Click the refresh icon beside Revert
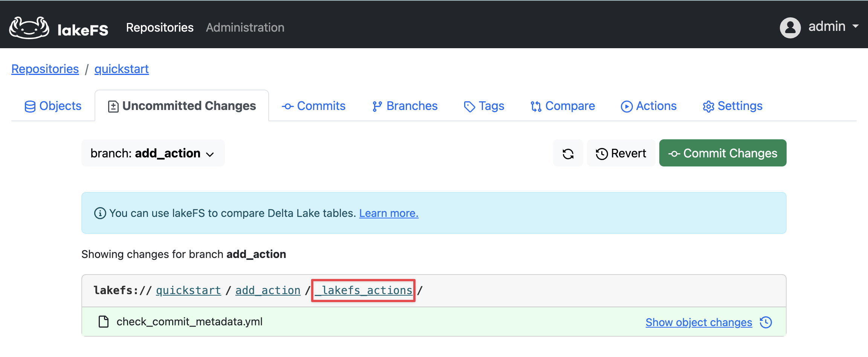 (568, 153)
